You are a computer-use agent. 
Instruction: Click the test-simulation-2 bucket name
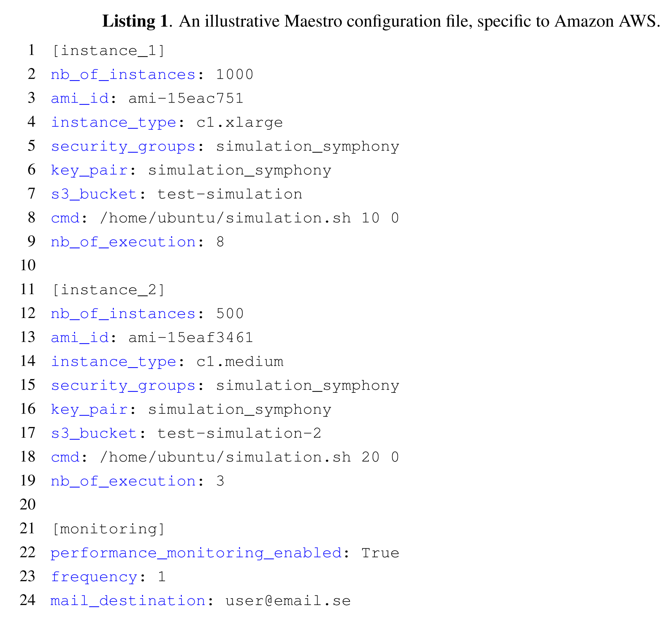tap(239, 433)
